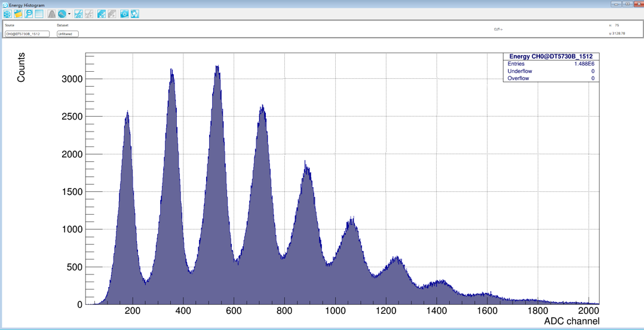
Task: Click the 1500 label on the y-axis
Action: pyautogui.click(x=71, y=192)
